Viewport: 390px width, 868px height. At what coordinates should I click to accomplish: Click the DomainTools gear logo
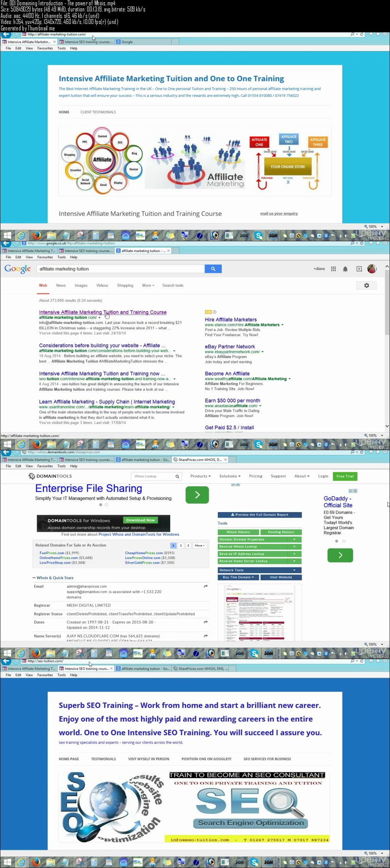(32, 476)
